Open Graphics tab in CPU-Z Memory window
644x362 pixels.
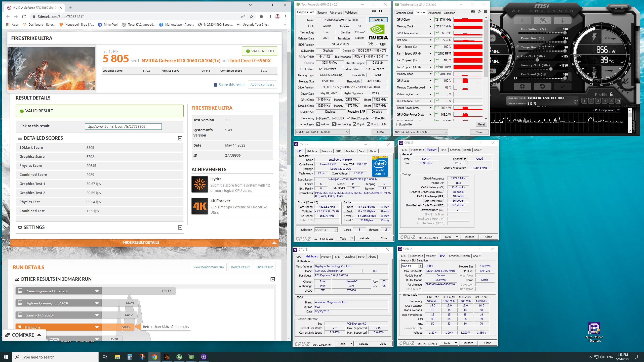pyautogui.click(x=455, y=150)
